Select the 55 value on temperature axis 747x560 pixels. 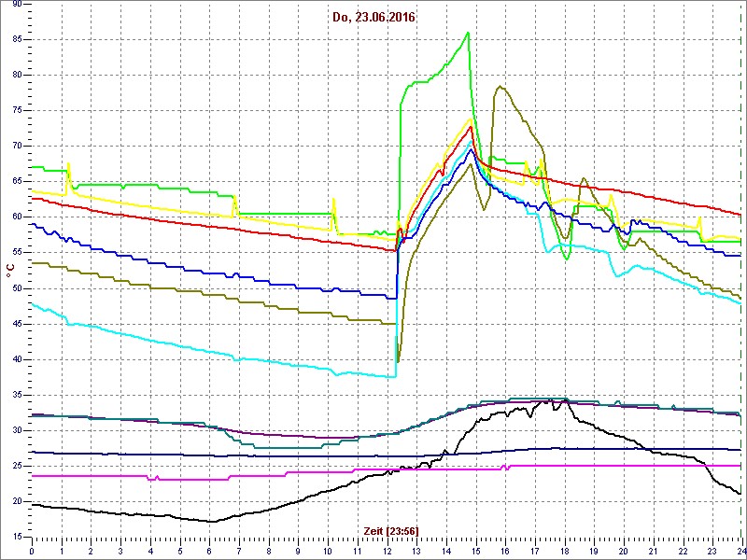pos(17,253)
